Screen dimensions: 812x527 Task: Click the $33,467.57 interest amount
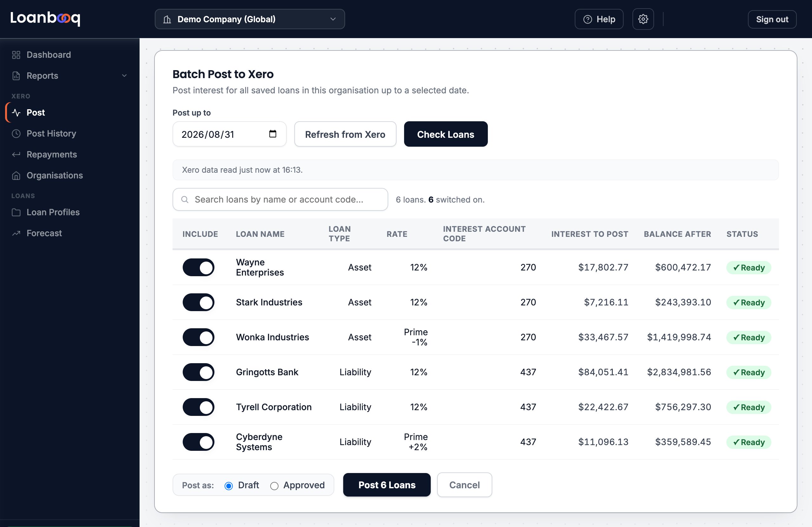coord(603,337)
